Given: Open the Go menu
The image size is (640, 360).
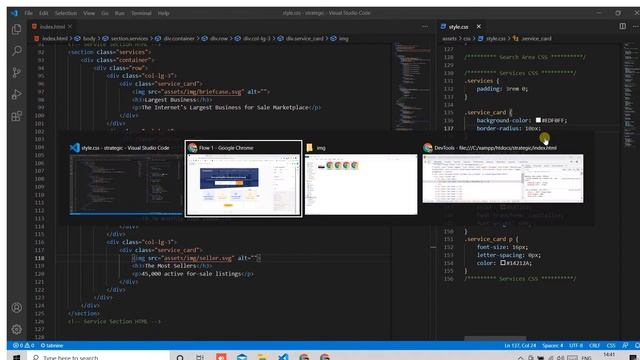Looking at the screenshot, I should pyautogui.click(x=105, y=13).
